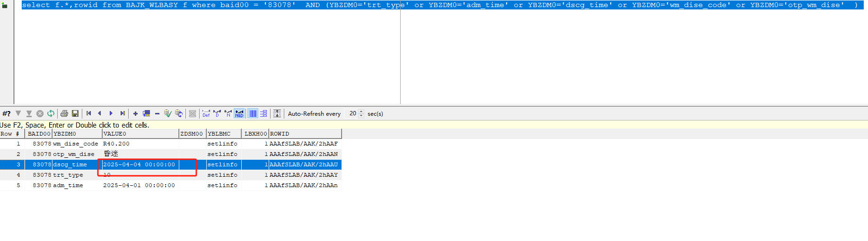Click the underlined funnel filter icon

29,113
